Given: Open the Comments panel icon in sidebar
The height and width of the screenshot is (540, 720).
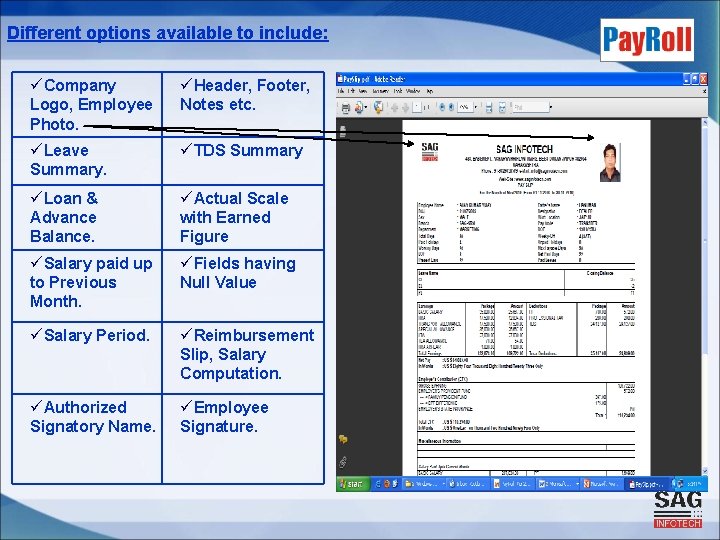Looking at the screenshot, I should pos(343,439).
